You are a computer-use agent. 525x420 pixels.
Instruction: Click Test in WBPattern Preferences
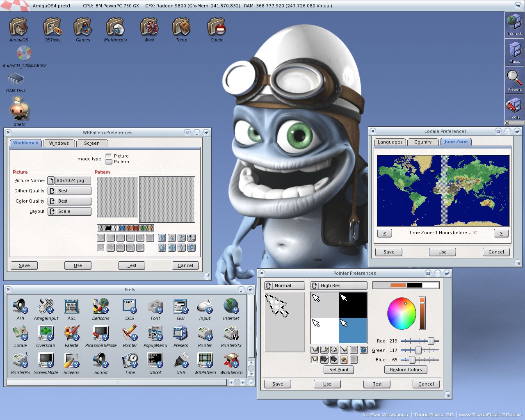point(132,265)
